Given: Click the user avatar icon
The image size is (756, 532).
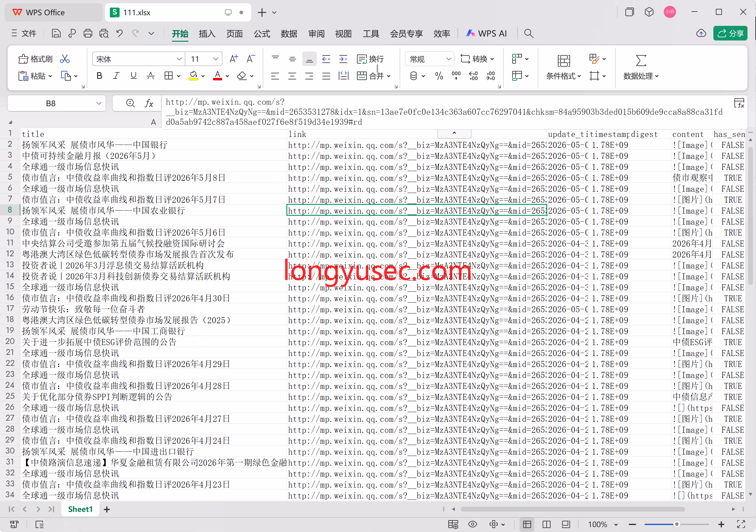Looking at the screenshot, I should click(x=669, y=12).
